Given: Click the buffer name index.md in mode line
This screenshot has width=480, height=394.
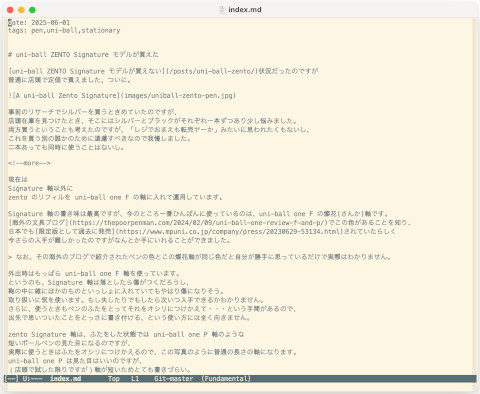Looking at the screenshot, I should 65,379.
